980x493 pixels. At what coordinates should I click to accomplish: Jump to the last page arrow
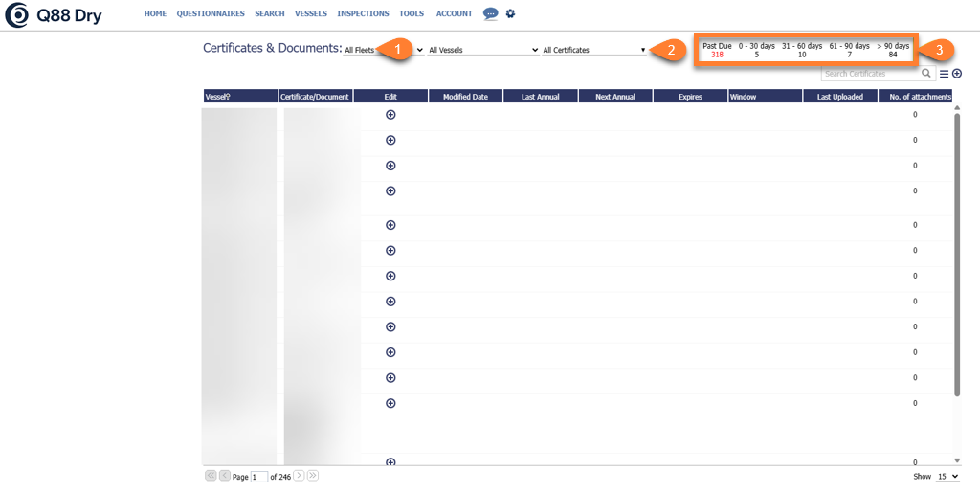pyautogui.click(x=313, y=476)
